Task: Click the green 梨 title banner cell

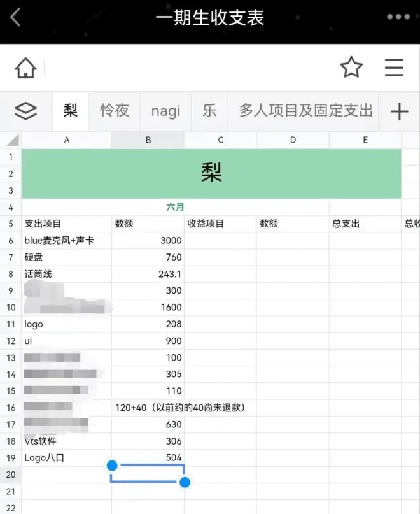Action: point(211,173)
